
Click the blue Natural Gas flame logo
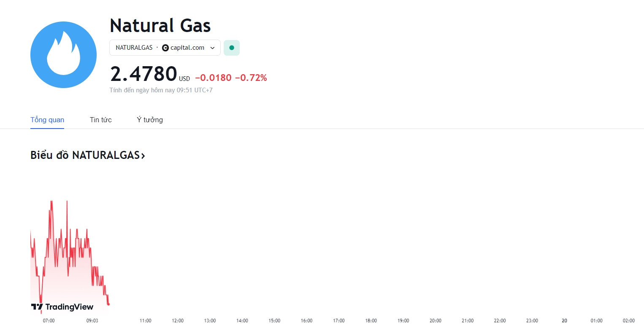click(x=63, y=55)
